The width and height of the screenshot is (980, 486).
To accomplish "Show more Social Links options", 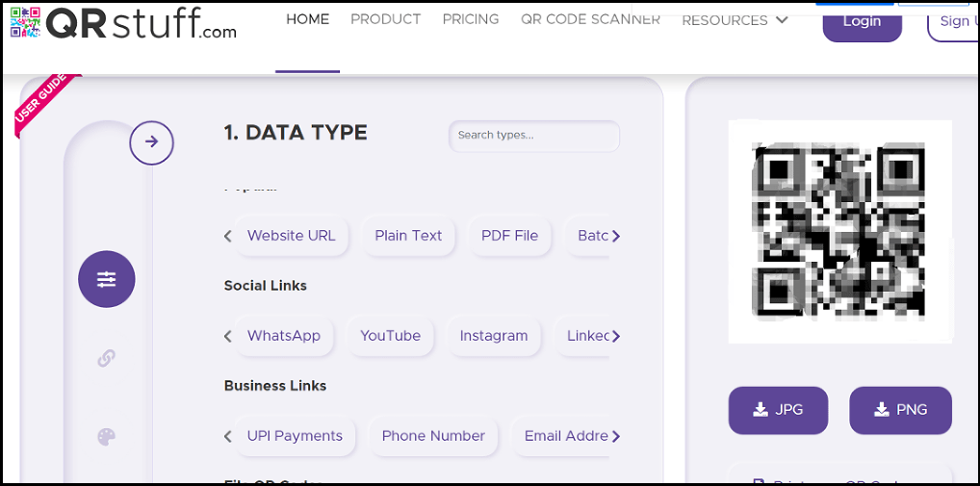I will [616, 336].
